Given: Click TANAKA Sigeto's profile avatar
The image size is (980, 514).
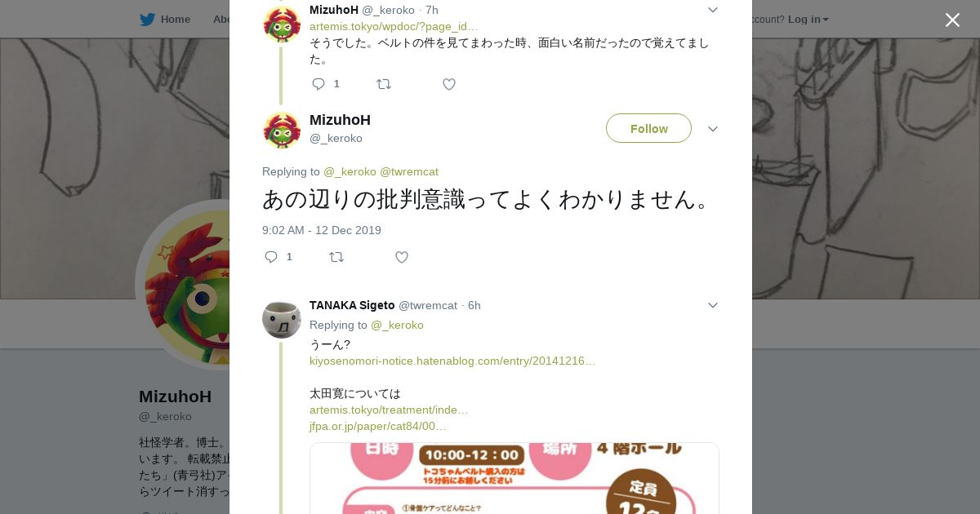Looking at the screenshot, I should pos(282,319).
